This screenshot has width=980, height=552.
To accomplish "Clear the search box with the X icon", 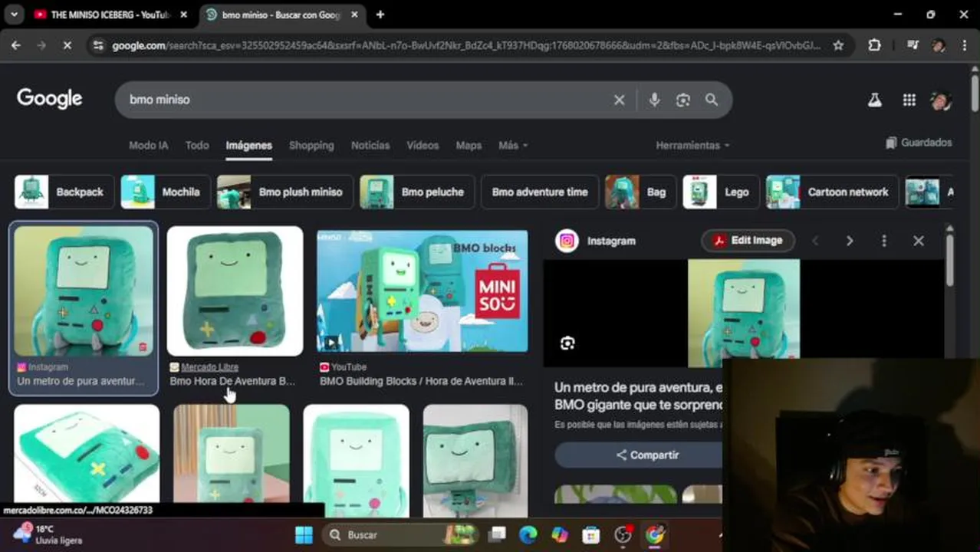I will pyautogui.click(x=619, y=100).
